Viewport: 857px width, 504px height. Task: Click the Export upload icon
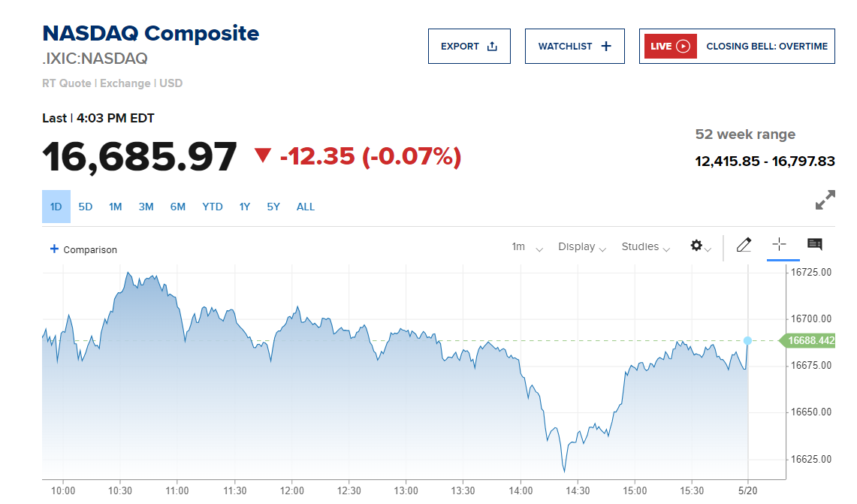492,47
